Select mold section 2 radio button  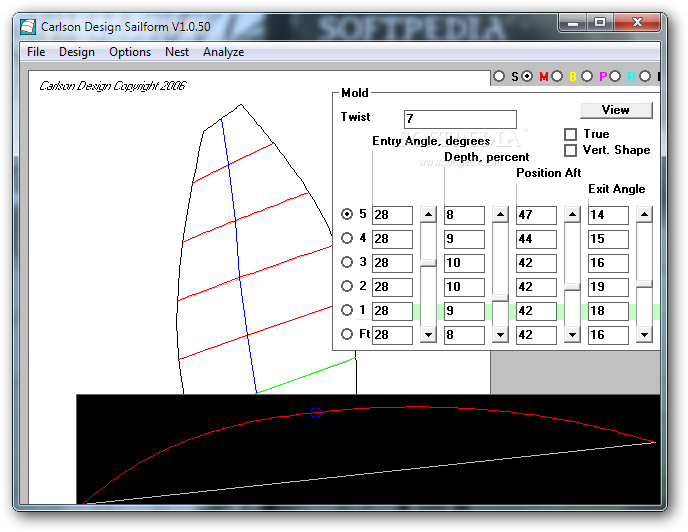point(347,286)
